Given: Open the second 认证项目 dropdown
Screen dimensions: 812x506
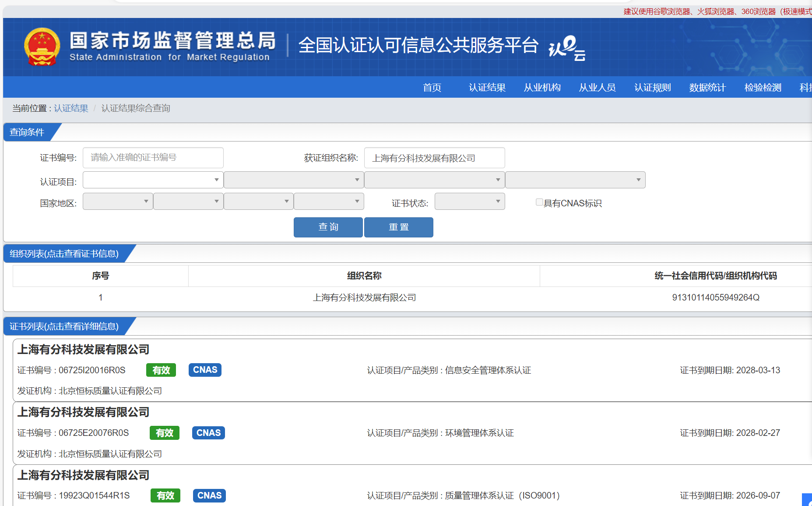Looking at the screenshot, I should click(294, 180).
